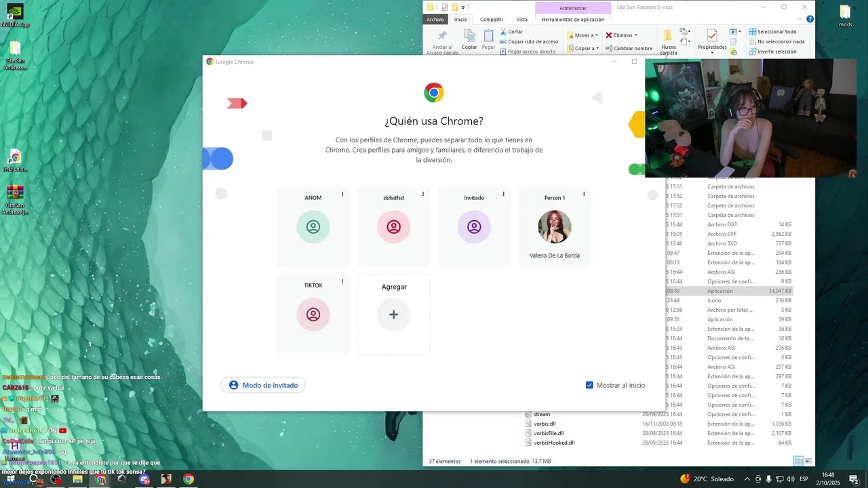Open Gta San Andreas RAR archive icon
Screen dimensions: 868x488
pyautogui.click(x=15, y=200)
